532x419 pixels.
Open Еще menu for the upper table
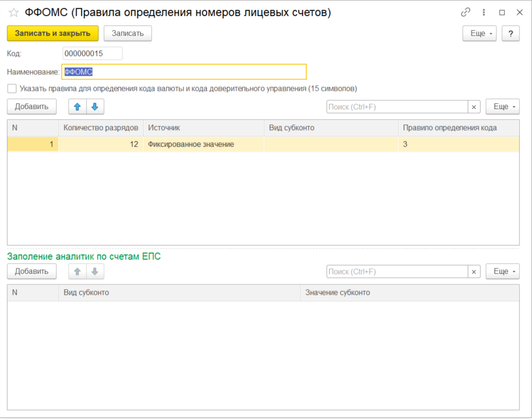502,107
